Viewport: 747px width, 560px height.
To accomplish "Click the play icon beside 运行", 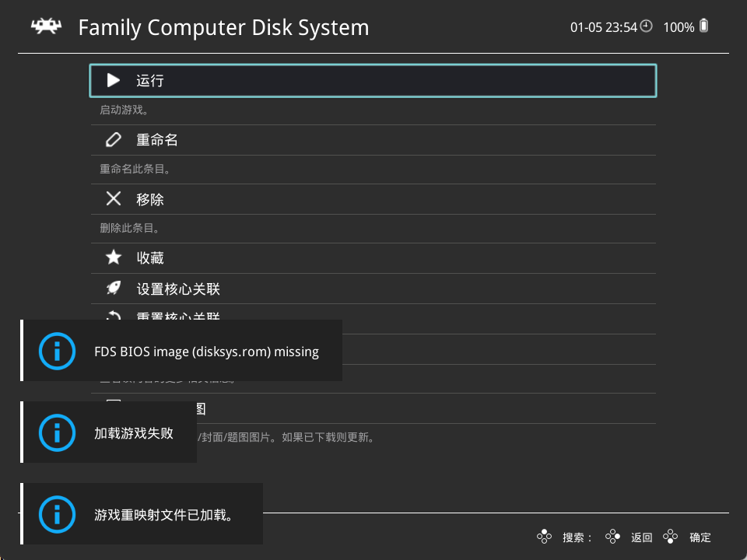I will tap(114, 80).
